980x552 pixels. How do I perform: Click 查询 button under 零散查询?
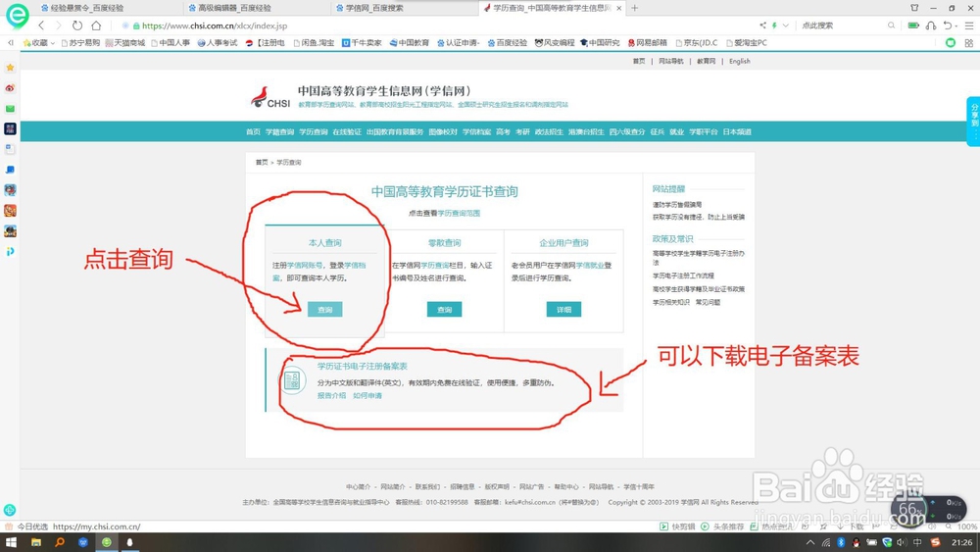pyautogui.click(x=444, y=310)
